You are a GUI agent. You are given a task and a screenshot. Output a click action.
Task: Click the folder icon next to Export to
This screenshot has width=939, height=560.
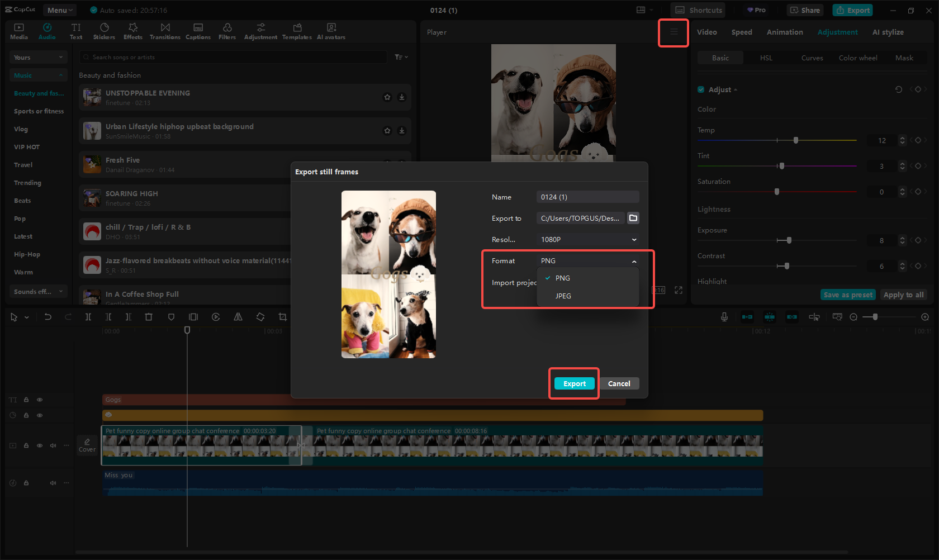click(x=633, y=218)
